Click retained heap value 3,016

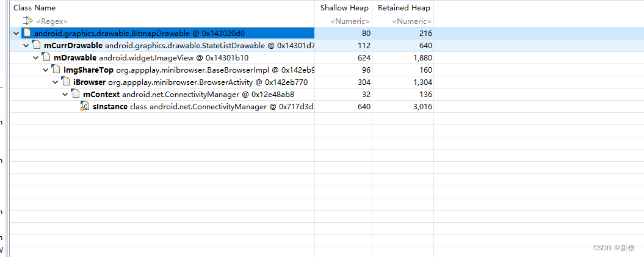pos(423,107)
